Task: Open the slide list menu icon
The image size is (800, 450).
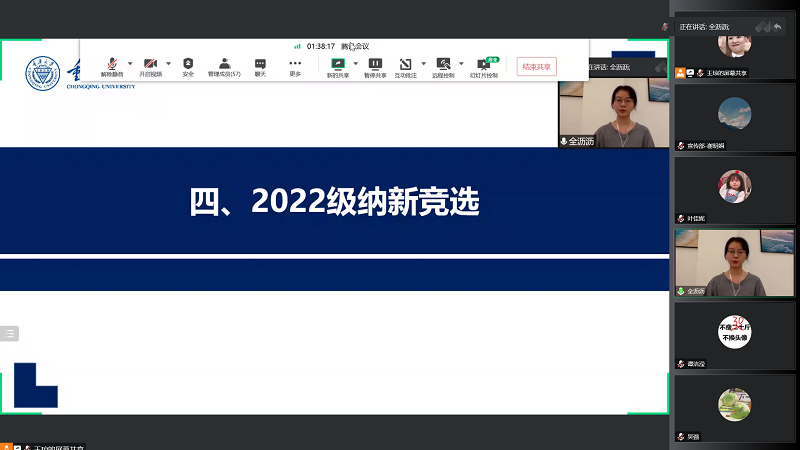Action: click(x=10, y=334)
